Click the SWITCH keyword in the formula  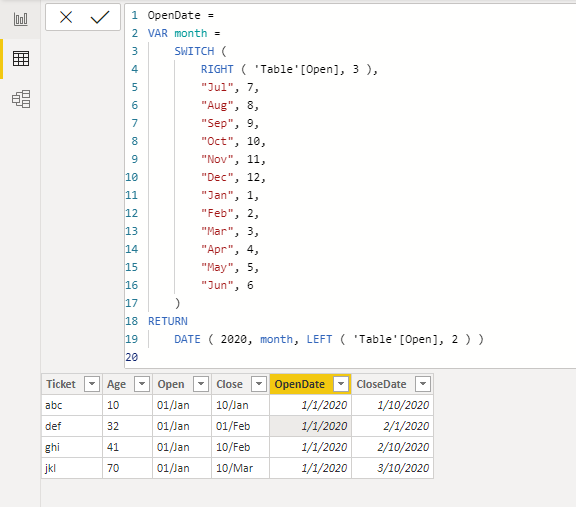pyautogui.click(x=194, y=51)
